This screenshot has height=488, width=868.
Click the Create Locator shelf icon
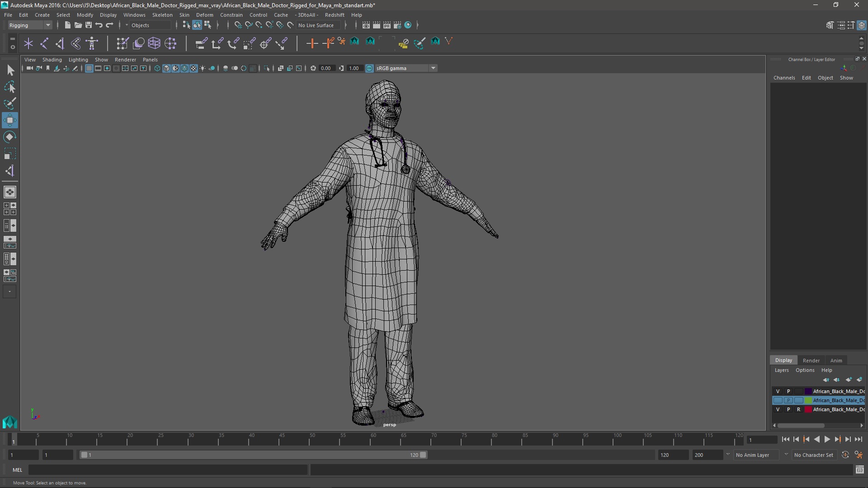(28, 43)
